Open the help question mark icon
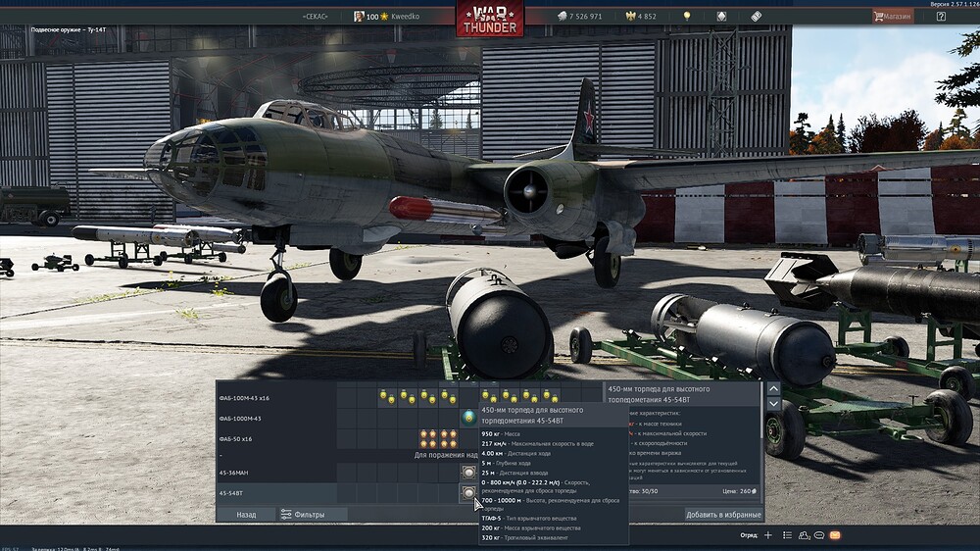This screenshot has height=551, width=980. [941, 17]
